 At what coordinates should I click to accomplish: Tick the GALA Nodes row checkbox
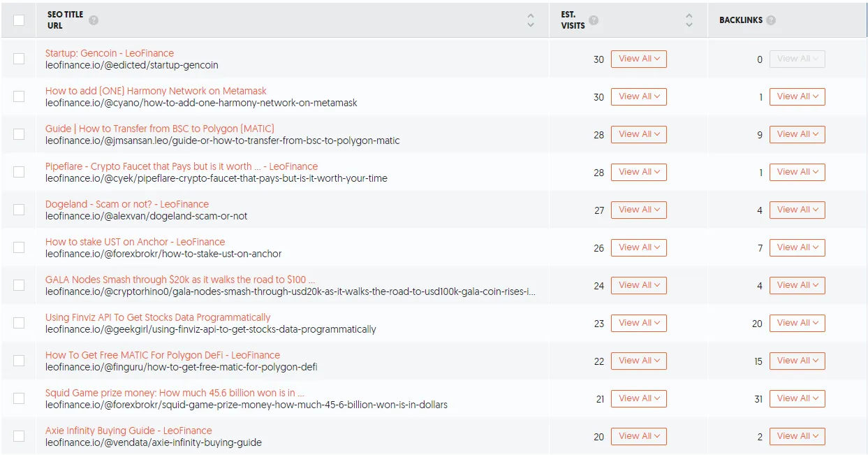click(19, 285)
